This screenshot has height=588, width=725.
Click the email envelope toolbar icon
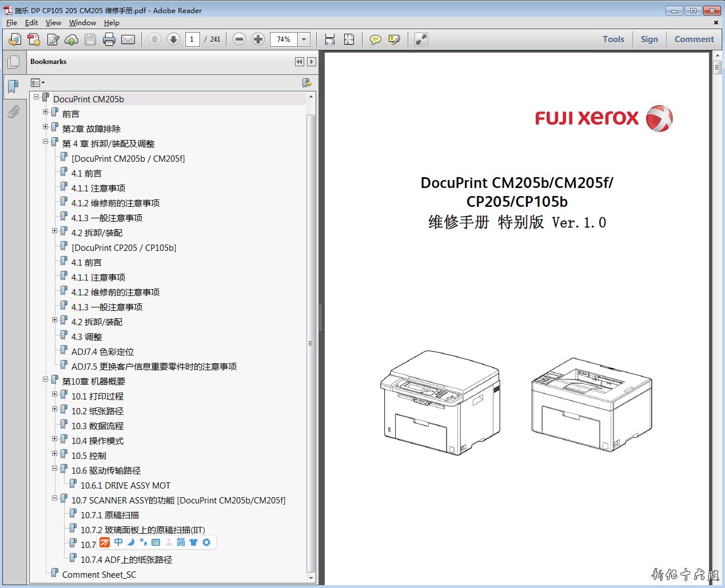pos(128,39)
